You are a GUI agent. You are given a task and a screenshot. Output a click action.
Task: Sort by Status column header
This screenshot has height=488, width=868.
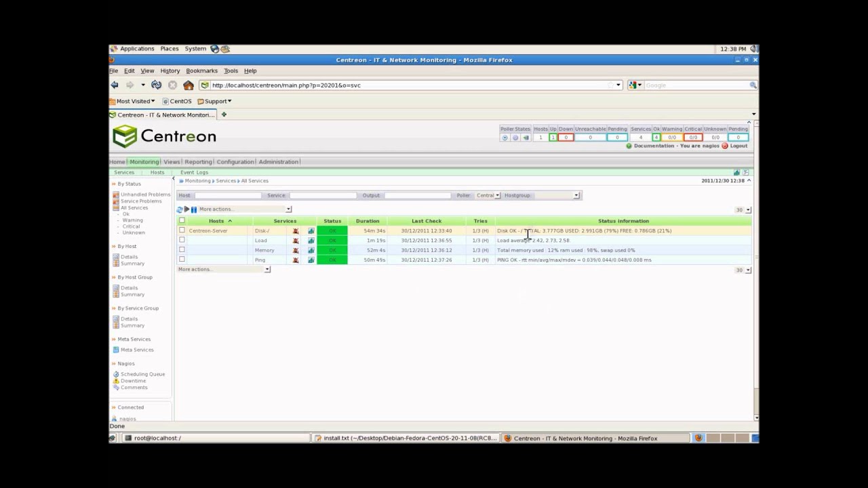[332, 221]
